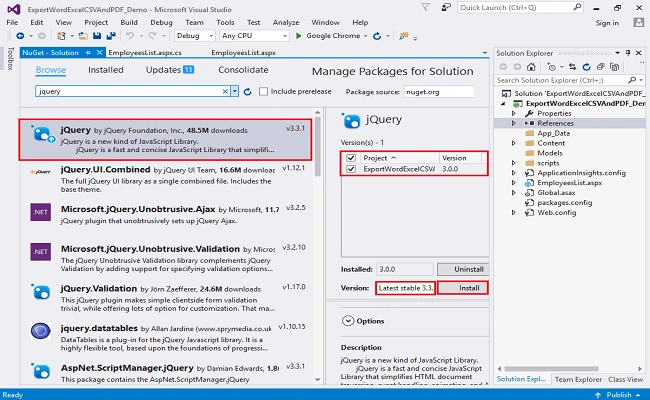The height and width of the screenshot is (400, 650).
Task: Refresh the NuGet package search results
Action: pos(247,92)
